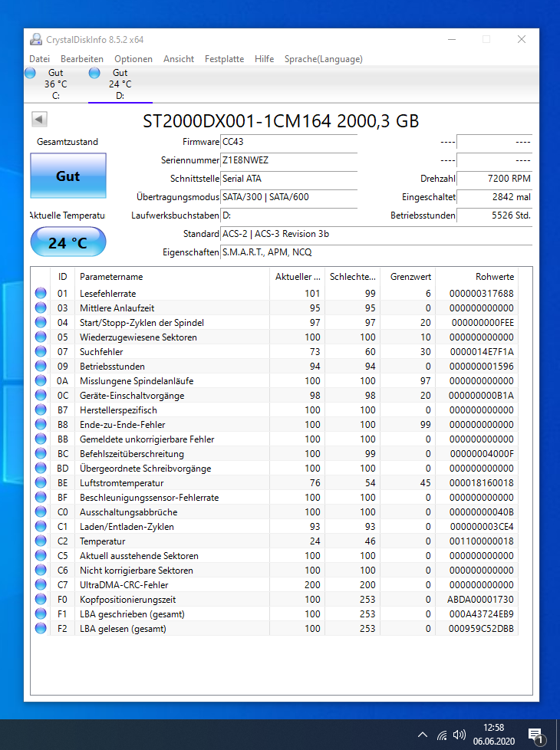
Task: Click the Standard field ACS-2 | ACS-3 Revision 3b
Action: point(376,233)
